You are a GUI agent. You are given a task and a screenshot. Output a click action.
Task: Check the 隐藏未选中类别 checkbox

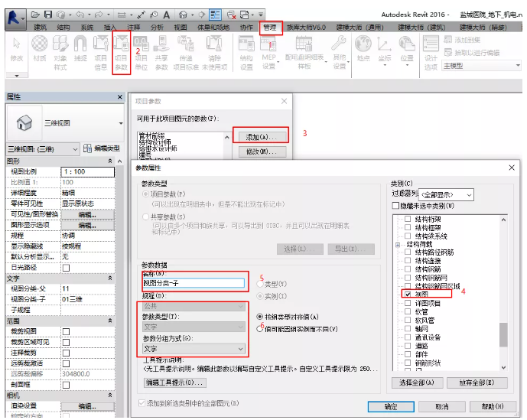click(x=395, y=206)
